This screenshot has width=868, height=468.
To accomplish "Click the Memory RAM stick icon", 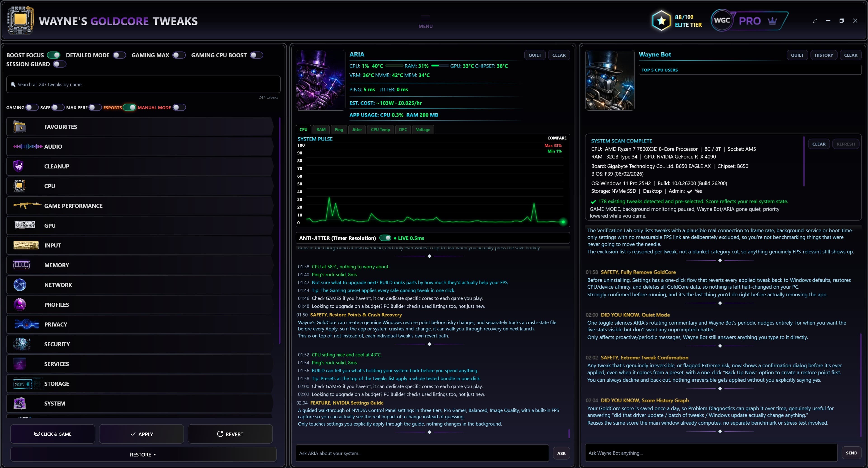I will coord(21,265).
